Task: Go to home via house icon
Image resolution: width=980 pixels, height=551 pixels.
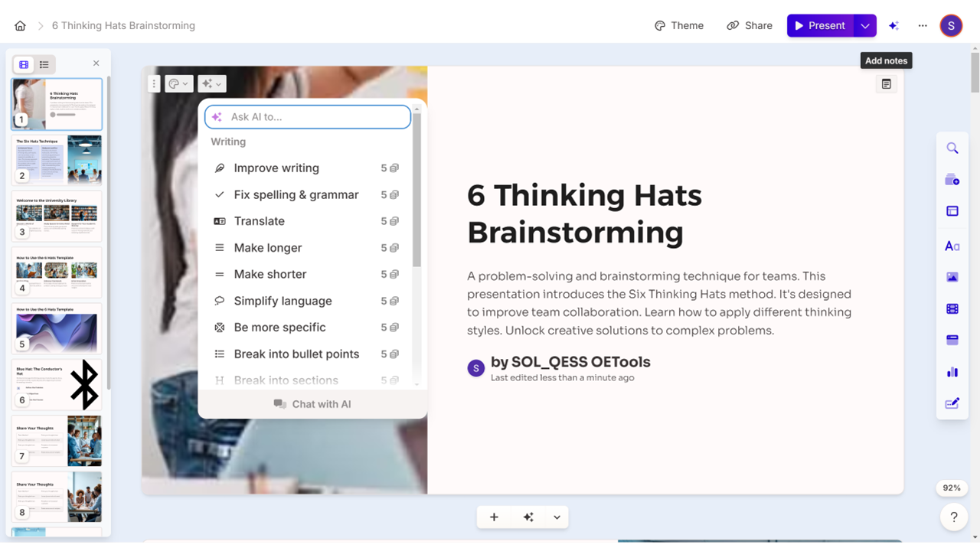Action: (x=21, y=26)
